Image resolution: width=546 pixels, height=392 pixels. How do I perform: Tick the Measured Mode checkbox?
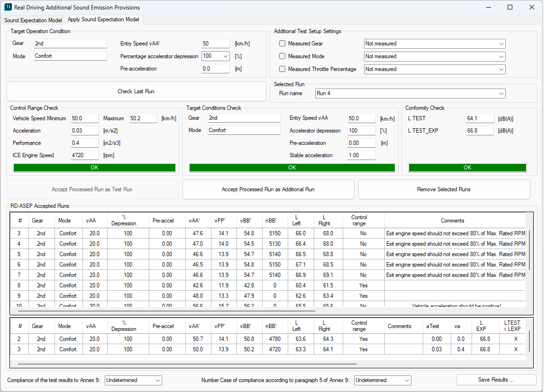tap(282, 56)
